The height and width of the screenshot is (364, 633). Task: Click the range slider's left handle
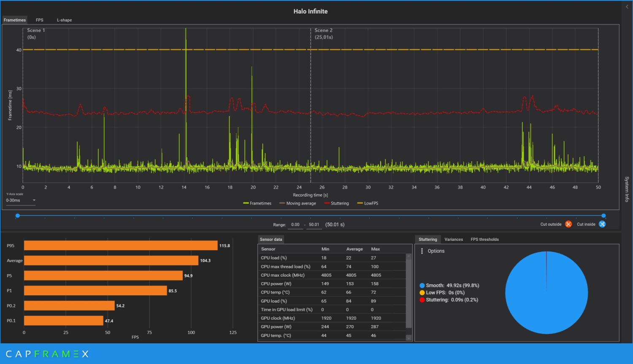18,216
